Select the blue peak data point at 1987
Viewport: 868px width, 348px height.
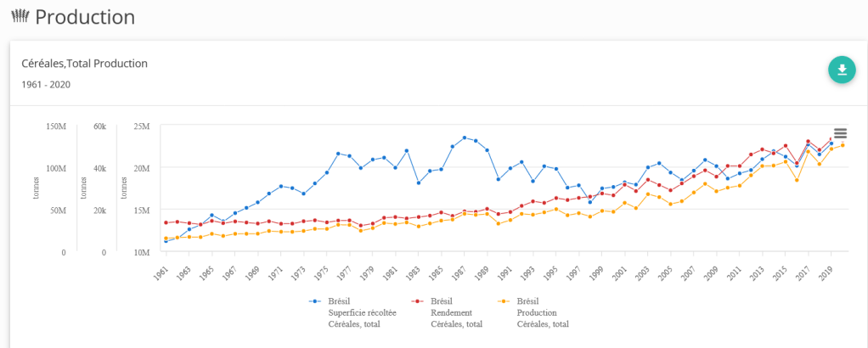coord(464,138)
